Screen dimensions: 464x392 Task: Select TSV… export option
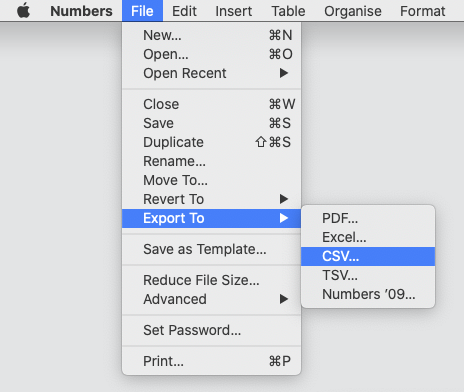tap(368, 275)
